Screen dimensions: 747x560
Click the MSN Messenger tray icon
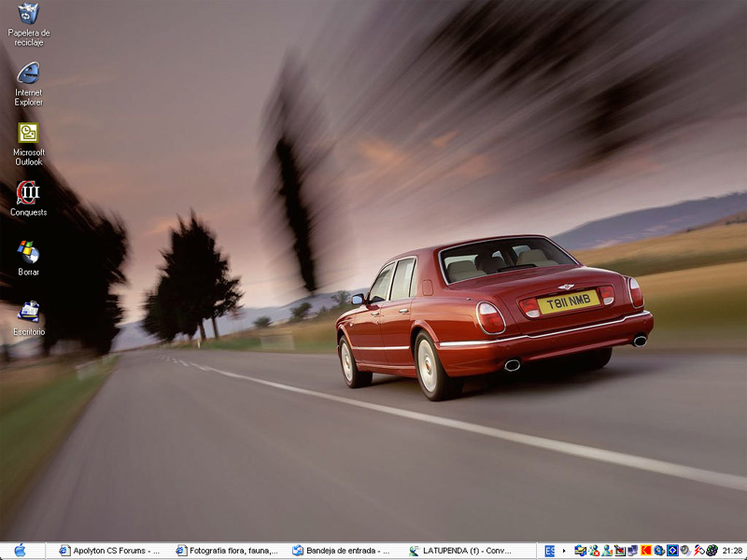pos(594,551)
